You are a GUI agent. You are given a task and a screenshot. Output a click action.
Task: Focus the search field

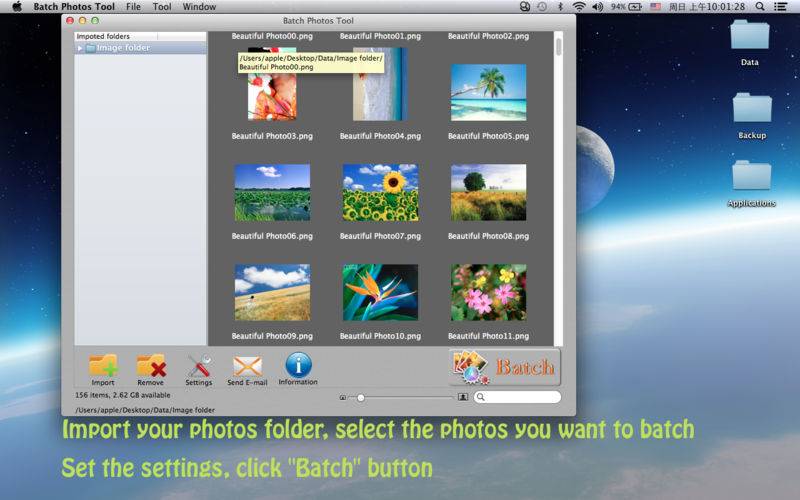517,397
